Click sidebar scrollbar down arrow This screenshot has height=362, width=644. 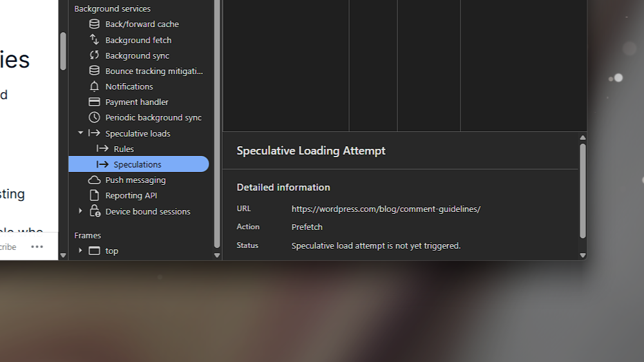click(217, 255)
